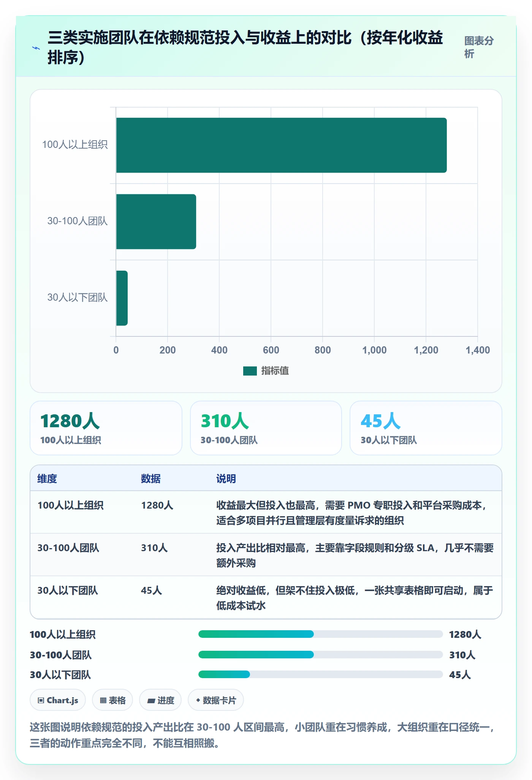Click the description starting 投入产出比相对最高
The height and width of the screenshot is (780, 532).
(355, 555)
